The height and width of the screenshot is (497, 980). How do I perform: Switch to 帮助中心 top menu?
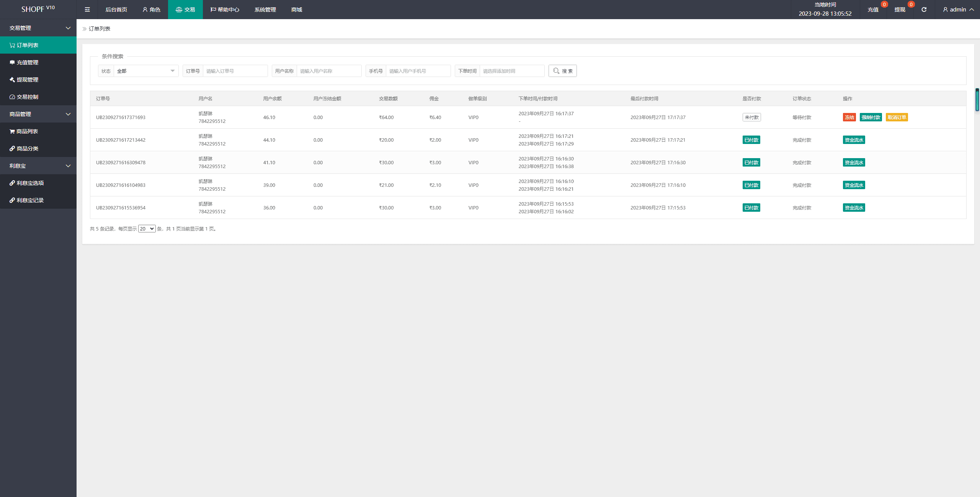(225, 10)
